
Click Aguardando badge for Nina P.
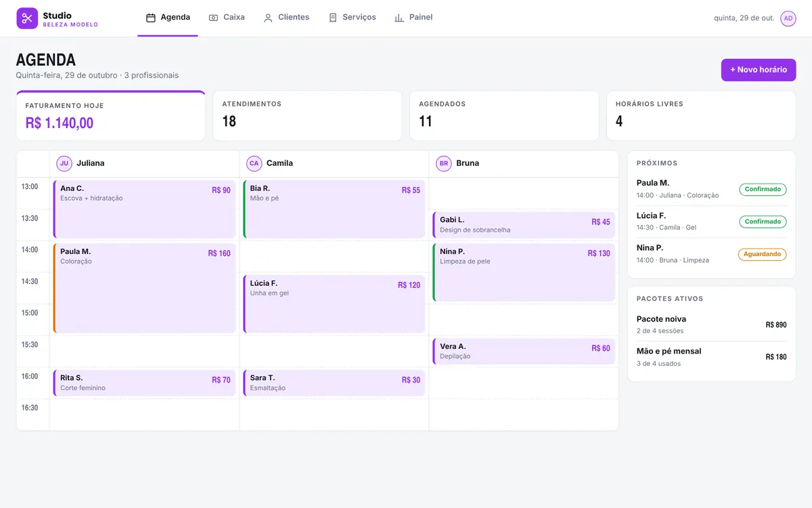coord(763,255)
